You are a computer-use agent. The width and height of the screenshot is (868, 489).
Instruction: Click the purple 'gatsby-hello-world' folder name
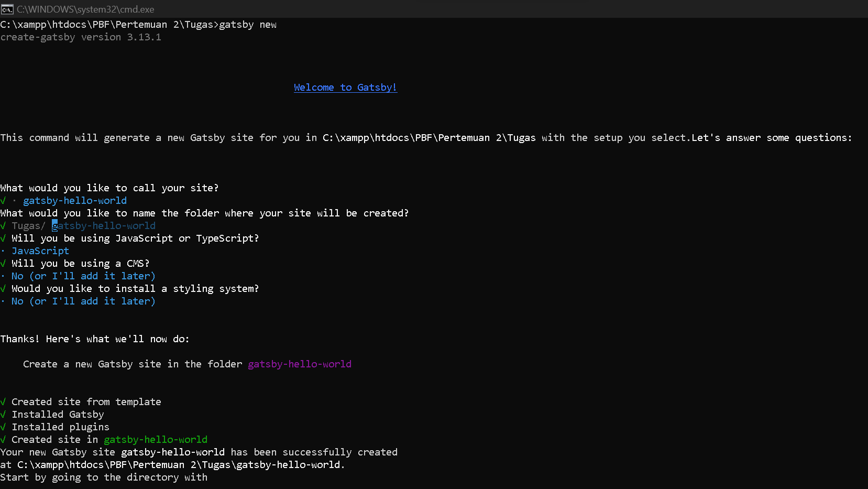click(x=300, y=364)
